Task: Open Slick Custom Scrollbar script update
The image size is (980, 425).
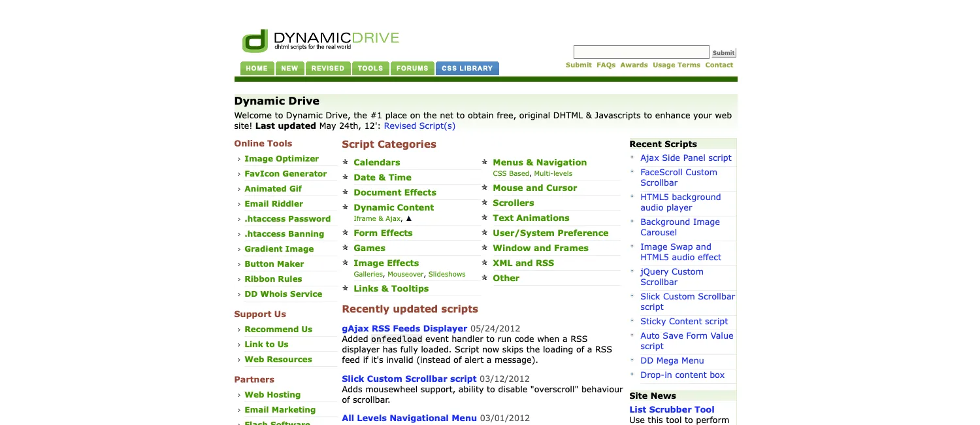Action: click(x=409, y=379)
